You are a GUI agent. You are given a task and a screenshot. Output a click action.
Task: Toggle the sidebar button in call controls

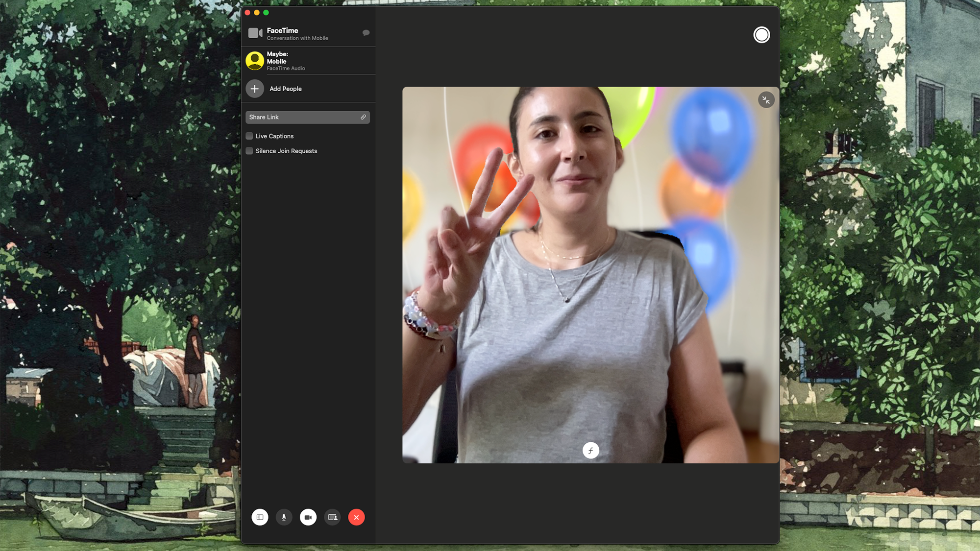260,517
